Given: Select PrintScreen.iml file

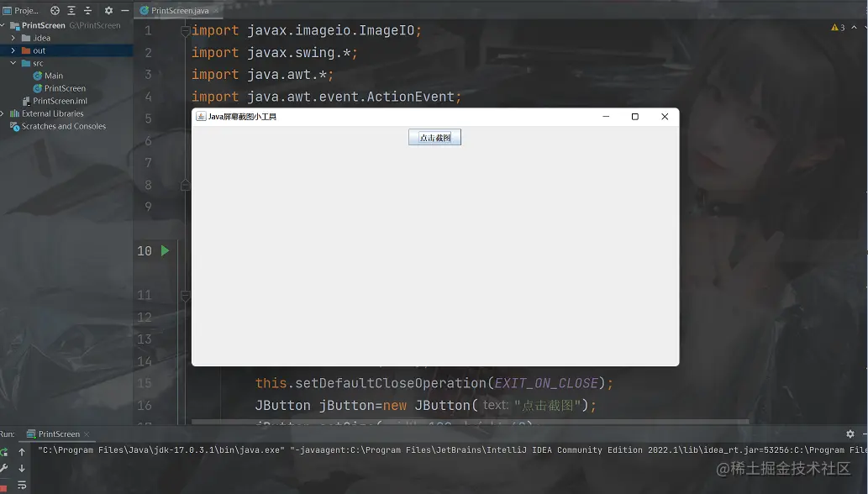Looking at the screenshot, I should [x=55, y=101].
